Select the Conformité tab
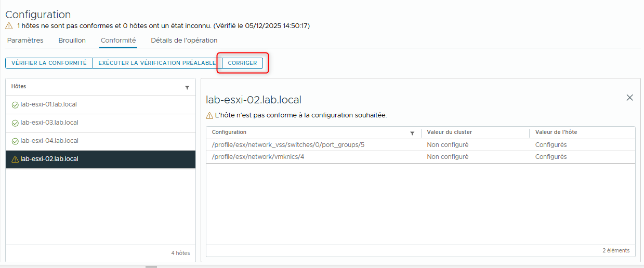 [119, 40]
